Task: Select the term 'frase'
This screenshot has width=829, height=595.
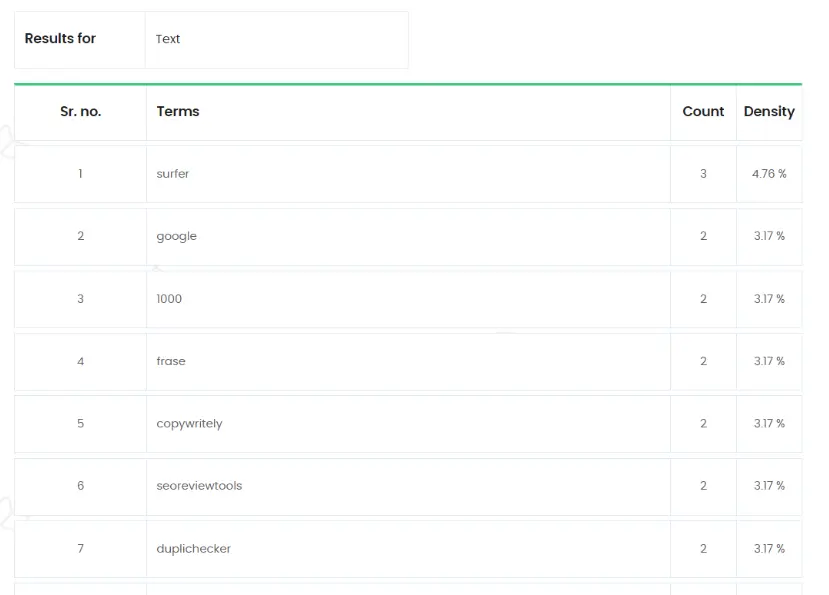Action: tap(171, 361)
